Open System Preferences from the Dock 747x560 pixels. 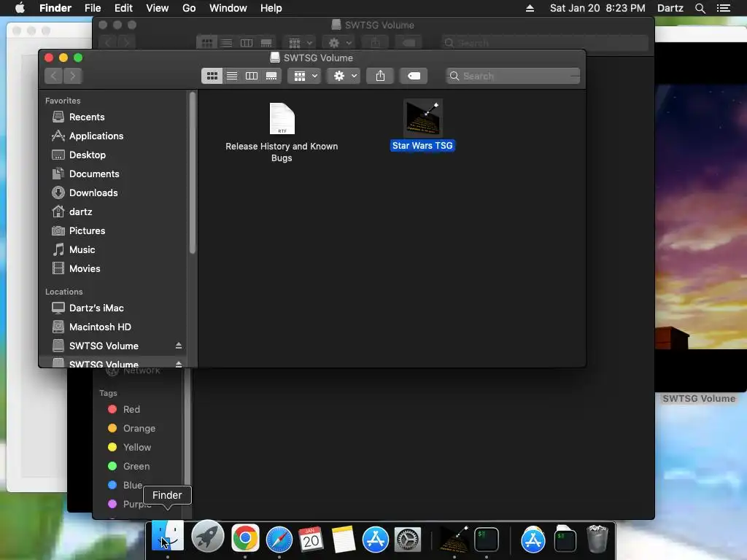[x=408, y=540]
